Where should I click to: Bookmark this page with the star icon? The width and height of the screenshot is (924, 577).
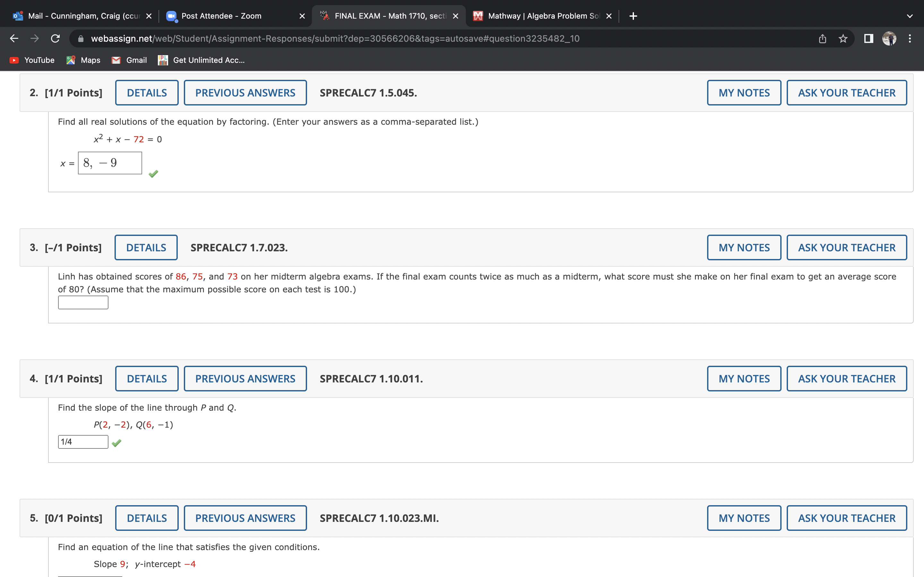click(843, 38)
